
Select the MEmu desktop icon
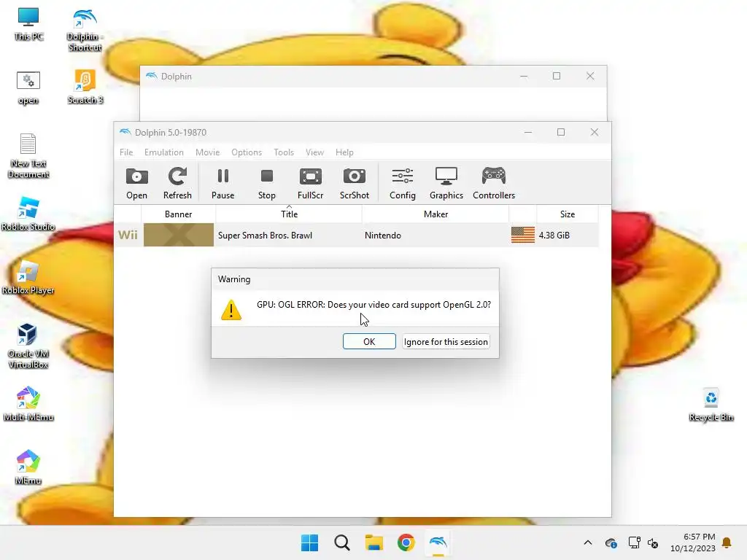(x=28, y=467)
